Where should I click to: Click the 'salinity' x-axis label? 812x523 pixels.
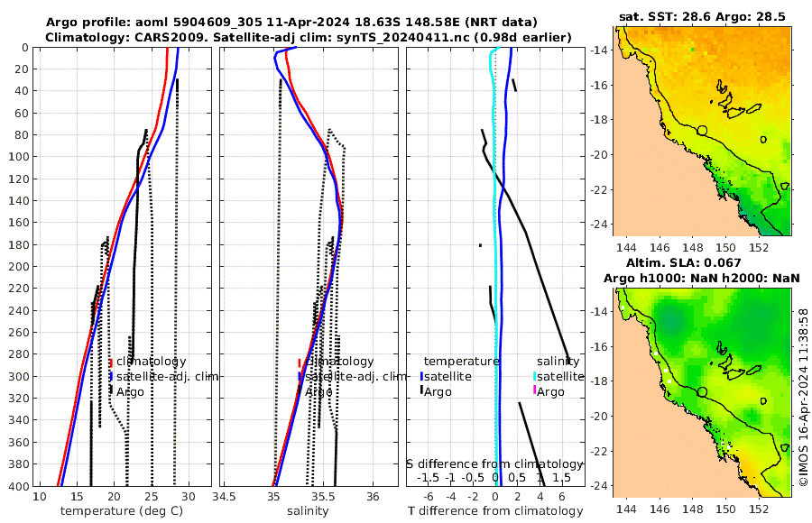coord(308,511)
